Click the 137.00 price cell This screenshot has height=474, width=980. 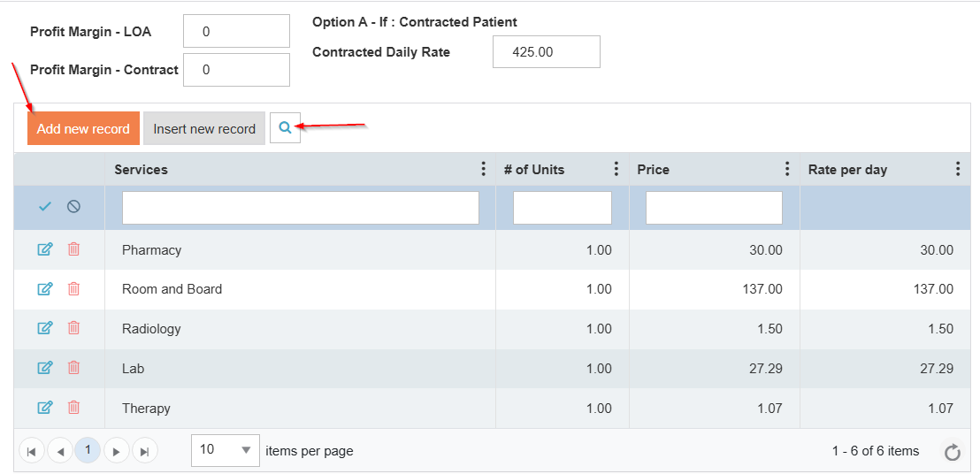[x=715, y=289]
